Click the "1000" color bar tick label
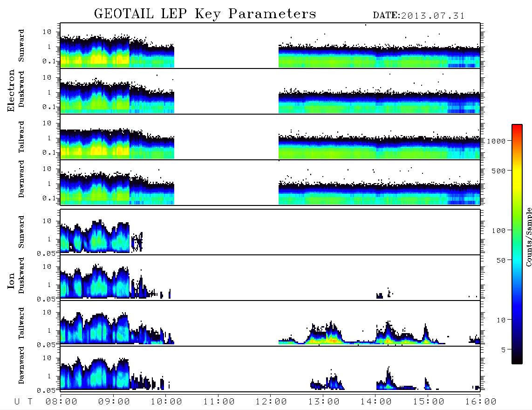 tap(496, 141)
